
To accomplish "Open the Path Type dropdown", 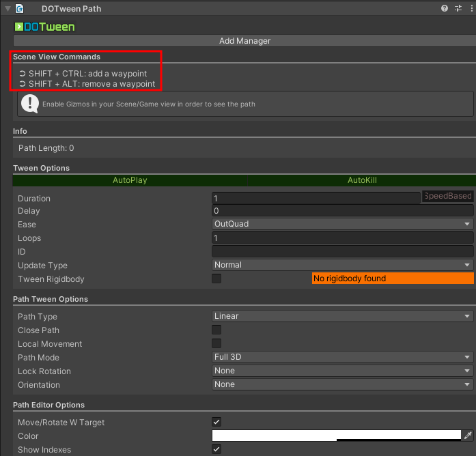I will (342, 317).
